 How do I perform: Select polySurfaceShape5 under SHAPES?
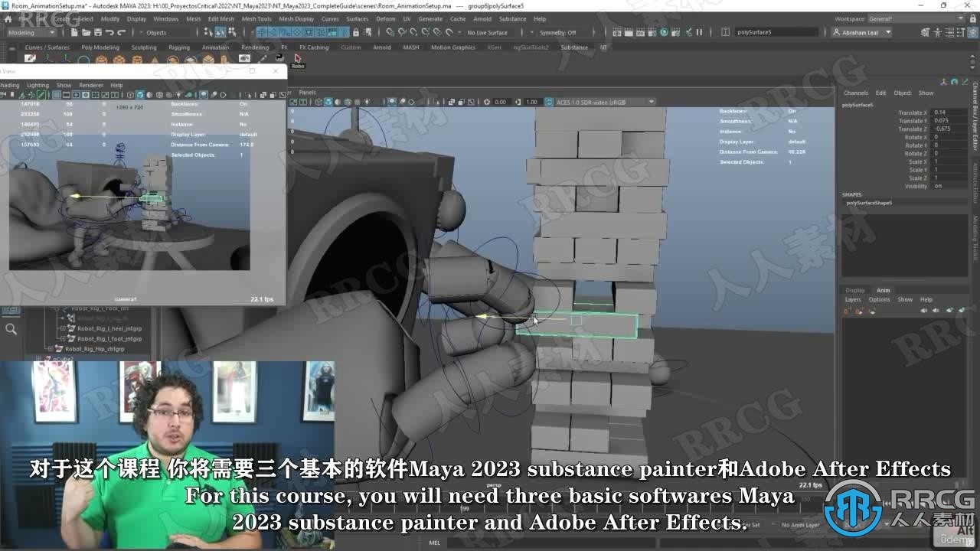point(869,203)
